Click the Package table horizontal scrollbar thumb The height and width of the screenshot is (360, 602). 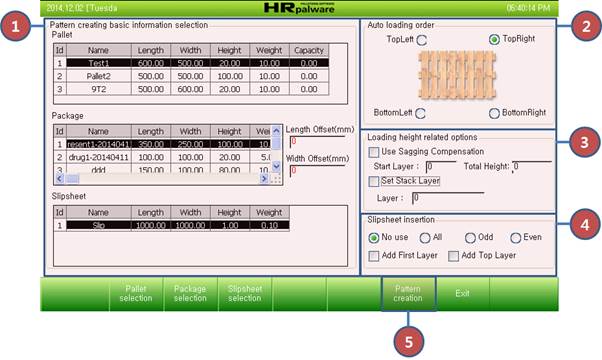tap(73, 178)
